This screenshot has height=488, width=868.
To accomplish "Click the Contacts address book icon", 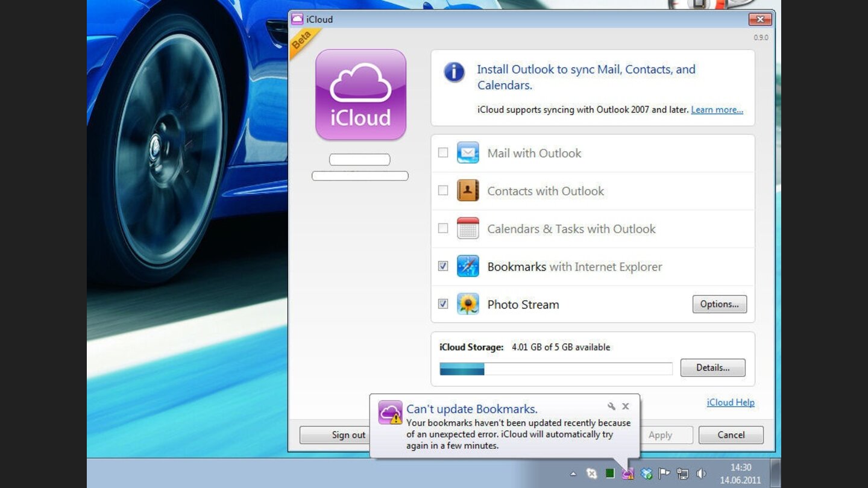I will point(468,190).
